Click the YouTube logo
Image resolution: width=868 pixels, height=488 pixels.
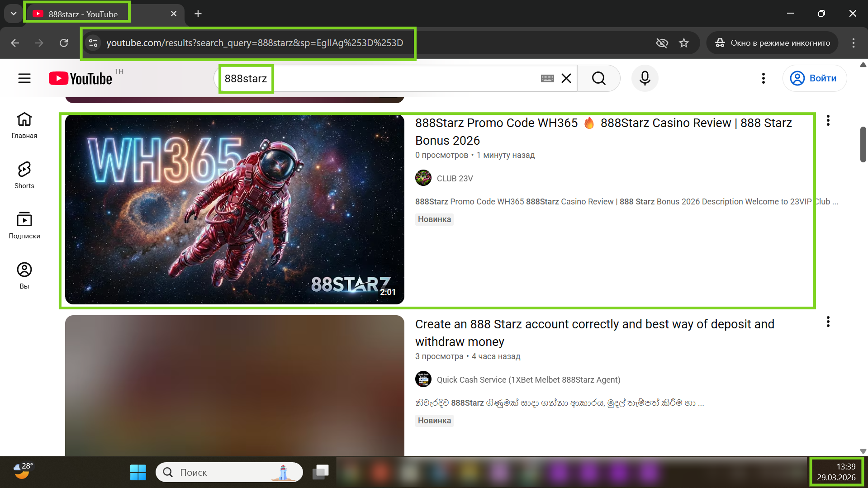pos(81,78)
